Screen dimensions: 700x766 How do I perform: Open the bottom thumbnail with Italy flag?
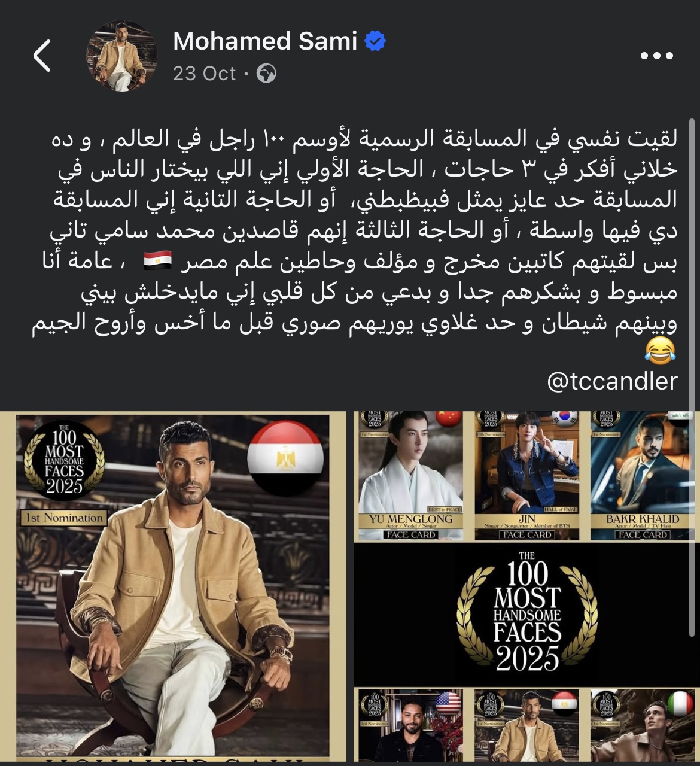point(643,725)
